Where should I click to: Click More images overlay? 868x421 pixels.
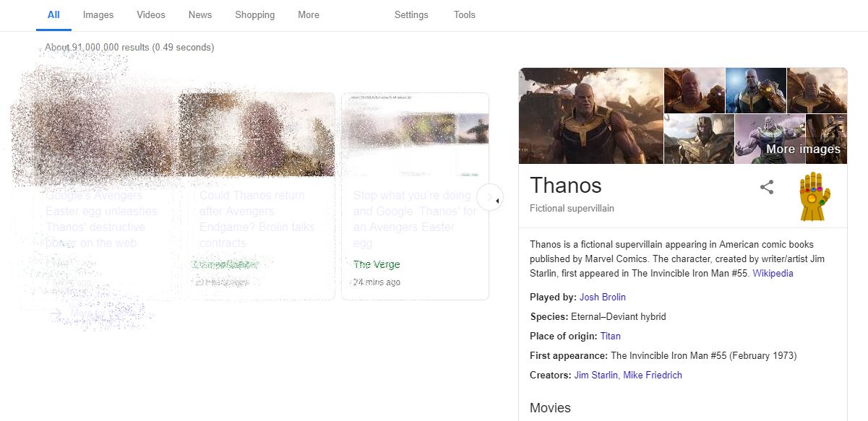(x=803, y=149)
